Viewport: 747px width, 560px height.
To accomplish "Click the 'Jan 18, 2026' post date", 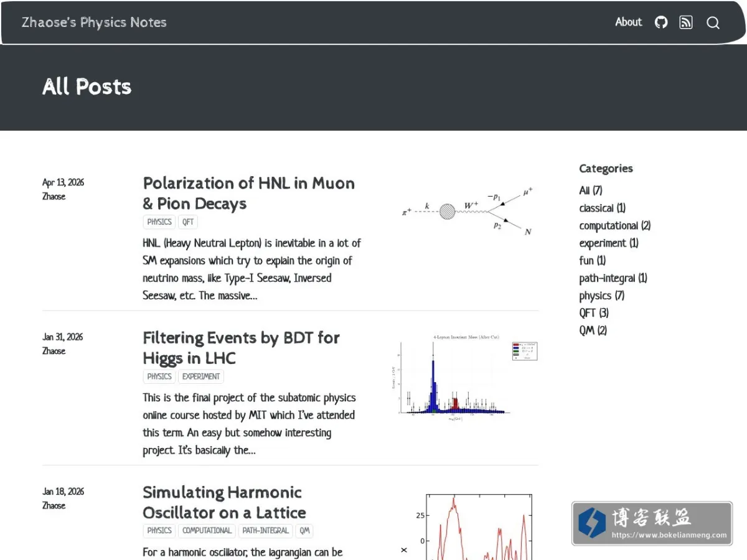I will pos(63,491).
